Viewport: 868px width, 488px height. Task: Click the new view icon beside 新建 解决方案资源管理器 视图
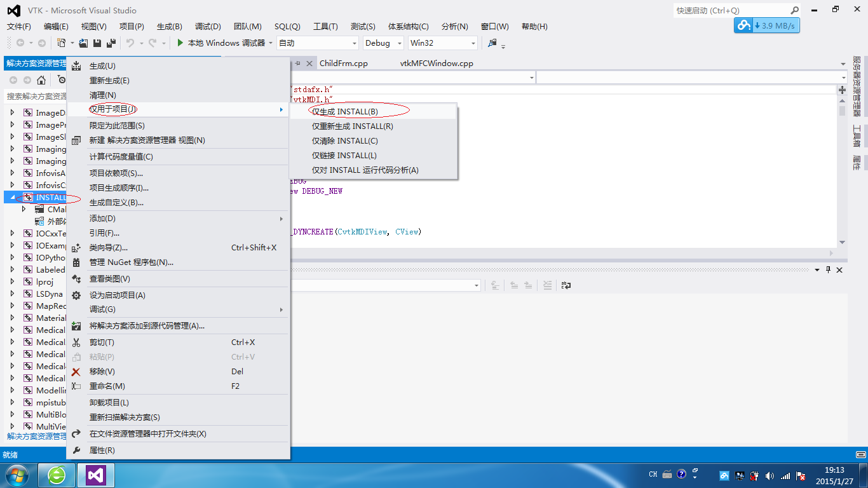point(76,140)
